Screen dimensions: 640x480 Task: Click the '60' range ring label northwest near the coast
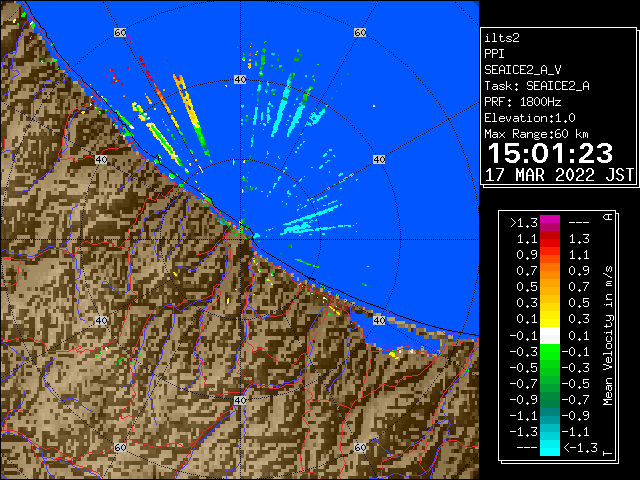click(x=120, y=32)
